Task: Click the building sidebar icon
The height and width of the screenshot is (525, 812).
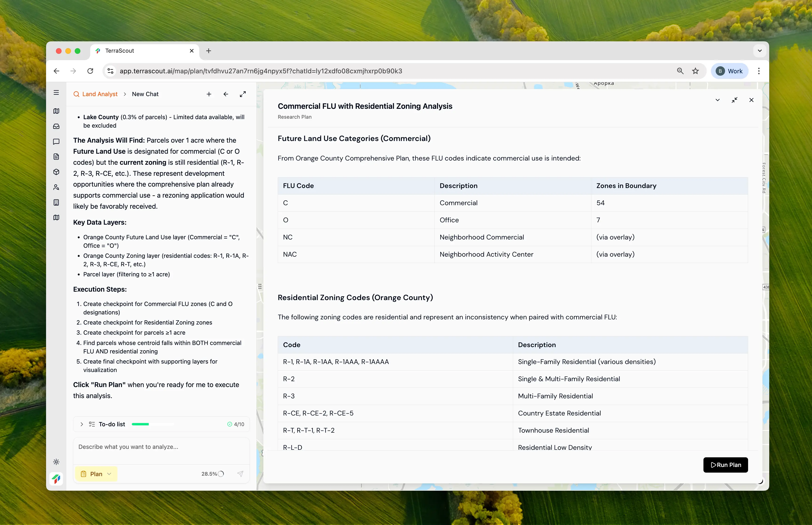Action: pyautogui.click(x=56, y=203)
